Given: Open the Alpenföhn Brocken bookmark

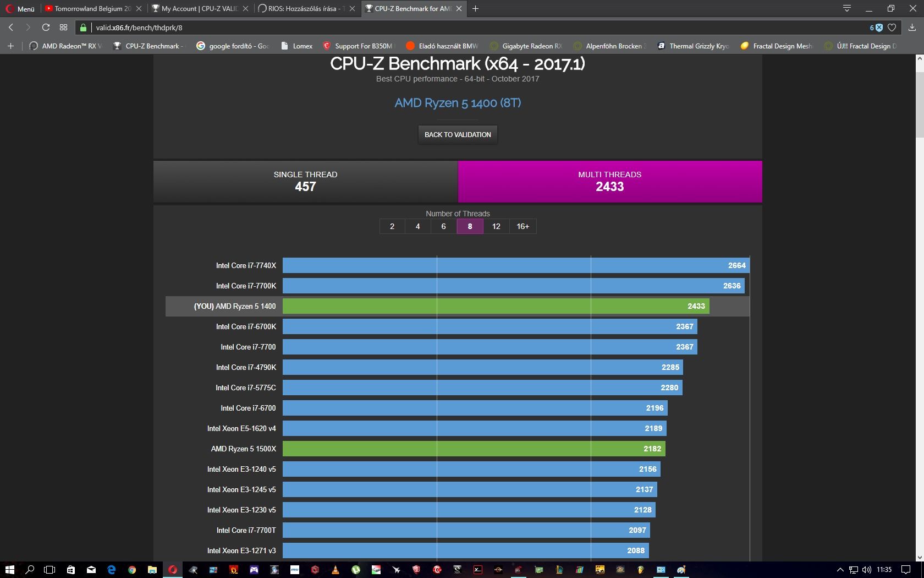Looking at the screenshot, I should 609,46.
